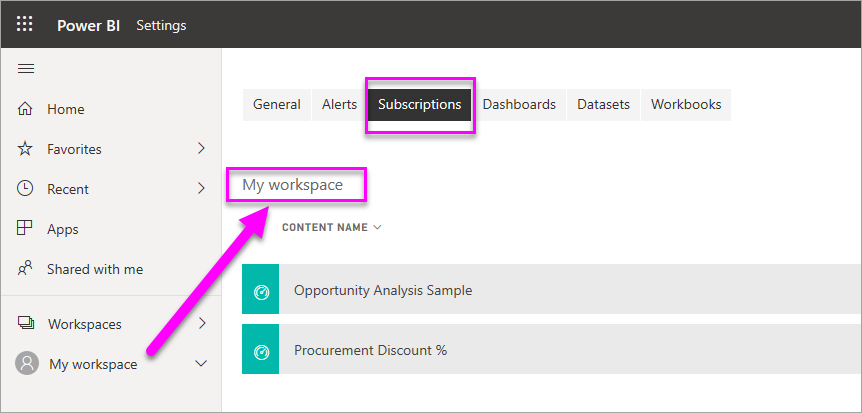862x413 pixels.
Task: Expand the Workspaces flyout chevron
Action: [x=201, y=324]
